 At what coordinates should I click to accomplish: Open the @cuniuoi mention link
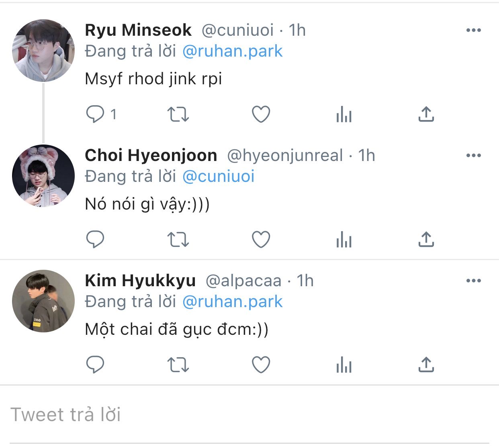(x=219, y=176)
